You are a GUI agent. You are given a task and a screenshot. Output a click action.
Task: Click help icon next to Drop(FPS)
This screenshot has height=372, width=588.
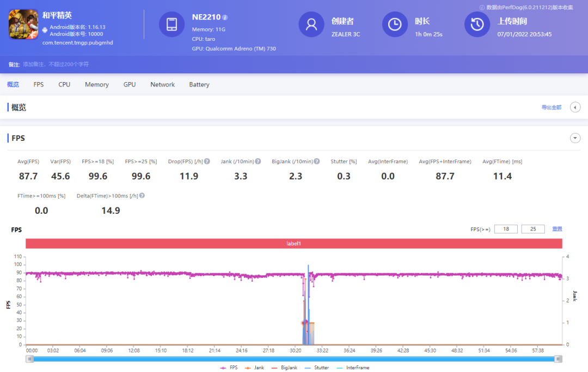click(207, 162)
